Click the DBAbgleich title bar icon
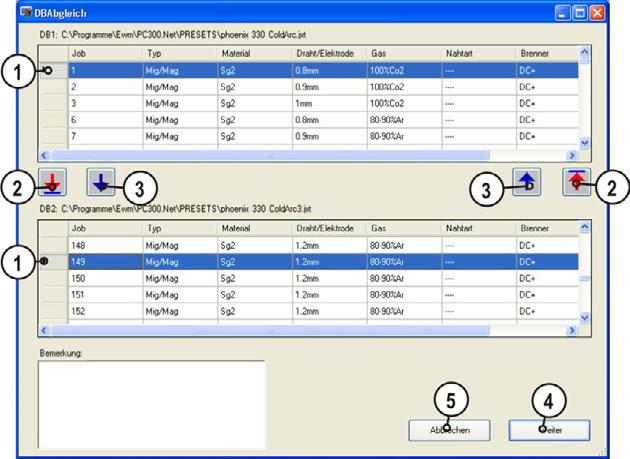The height and width of the screenshot is (459, 630). pos(27,12)
